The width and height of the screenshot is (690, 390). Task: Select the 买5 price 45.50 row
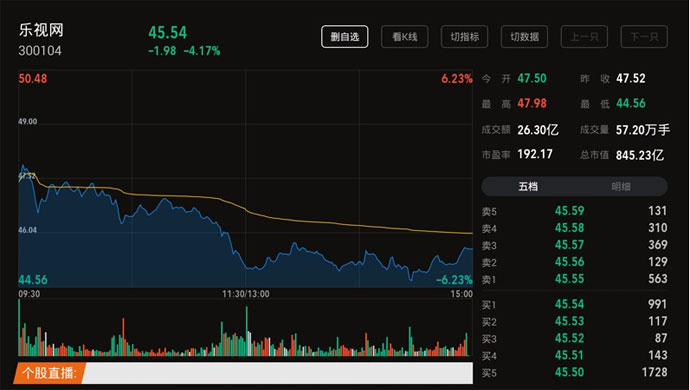point(574,372)
